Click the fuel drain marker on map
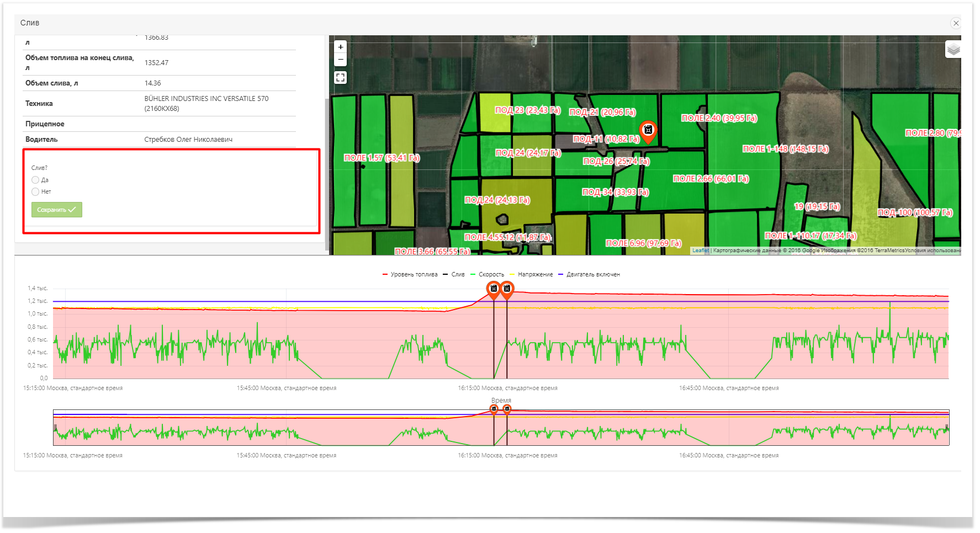The image size is (980, 533). [x=648, y=131]
